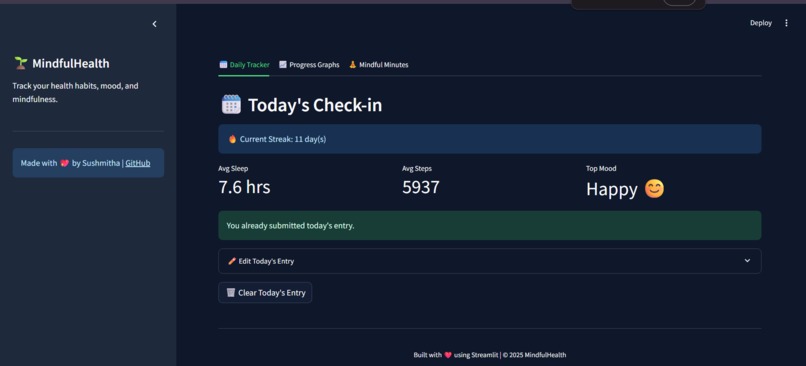The height and width of the screenshot is (366, 806).
Task: Click the calendar icon beside Today's Check-in
Action: pyautogui.click(x=231, y=105)
